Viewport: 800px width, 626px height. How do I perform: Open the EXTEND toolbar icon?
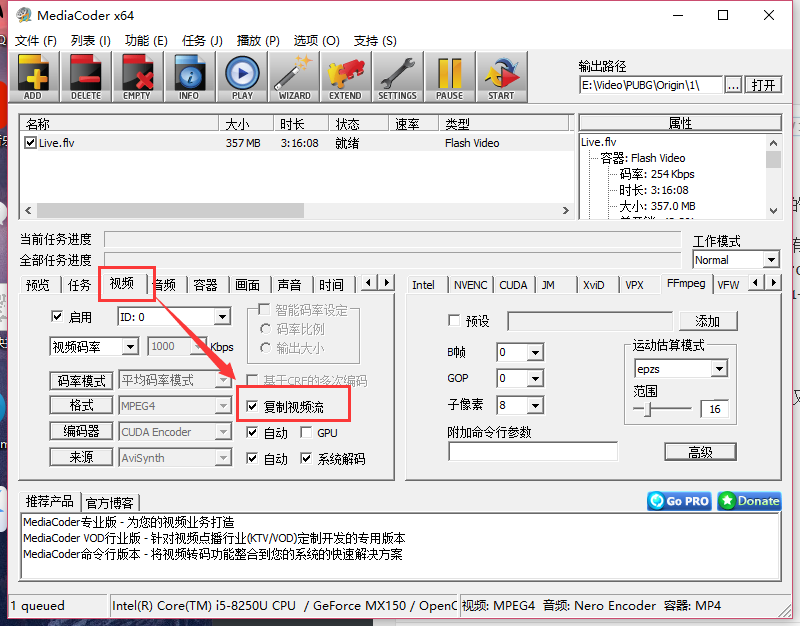coord(345,77)
